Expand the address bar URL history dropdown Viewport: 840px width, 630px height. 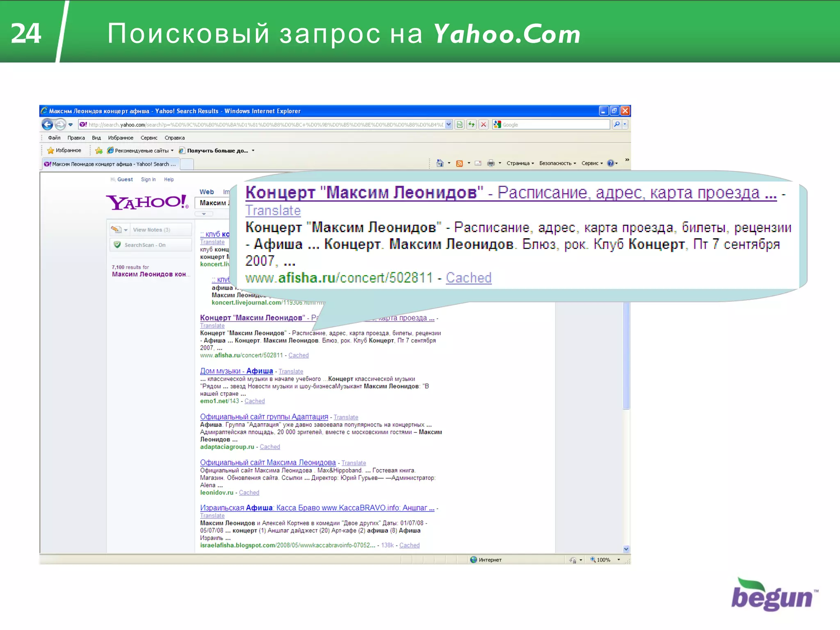tap(449, 125)
